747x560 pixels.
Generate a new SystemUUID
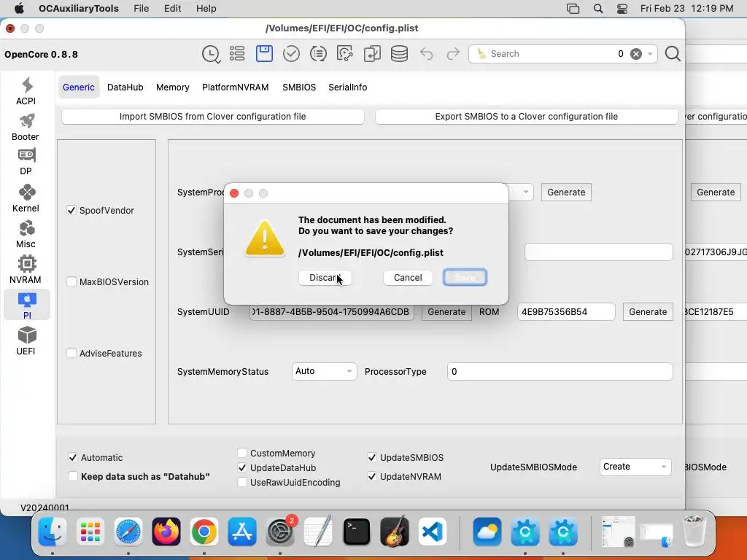pyautogui.click(x=446, y=312)
